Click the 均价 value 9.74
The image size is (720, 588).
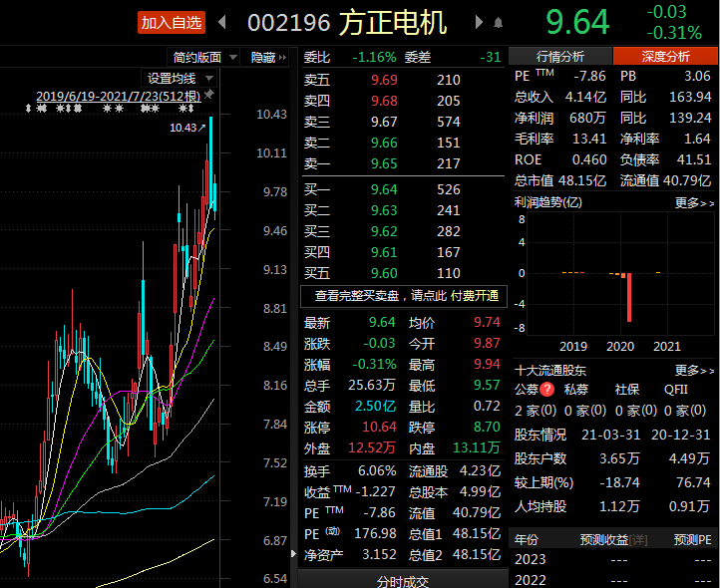487,322
